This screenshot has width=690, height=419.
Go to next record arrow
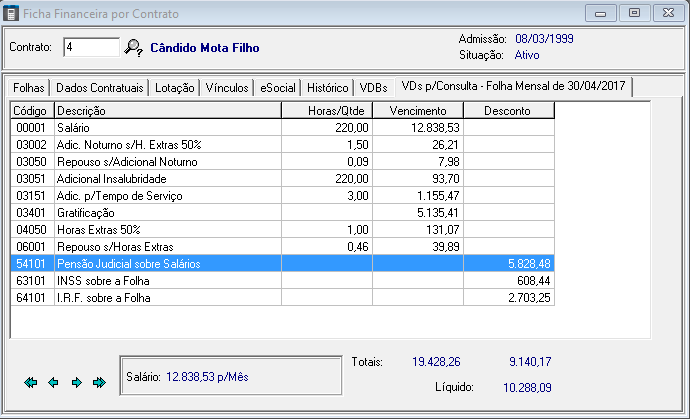pos(76,382)
